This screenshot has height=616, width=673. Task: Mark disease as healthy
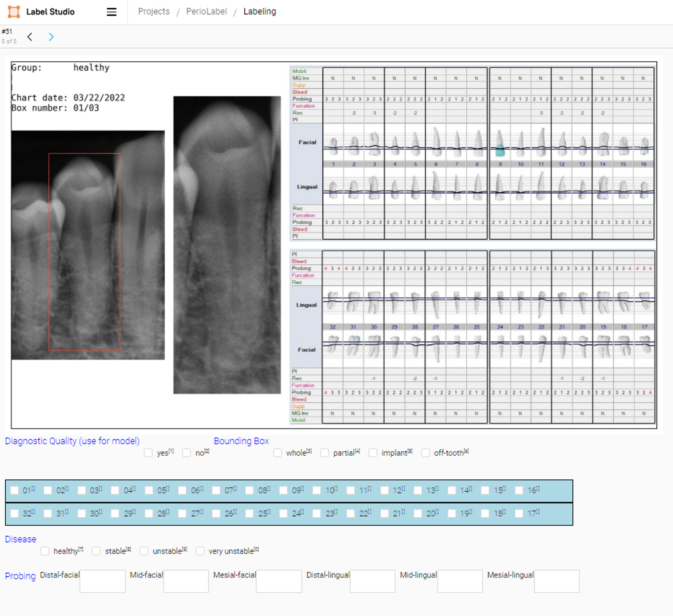[x=45, y=551]
